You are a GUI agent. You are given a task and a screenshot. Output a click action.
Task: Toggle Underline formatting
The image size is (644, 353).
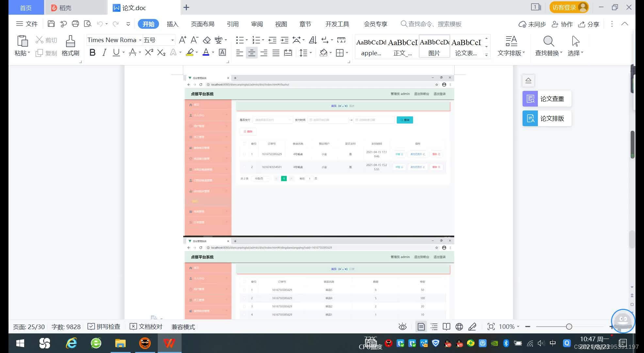[x=116, y=52]
